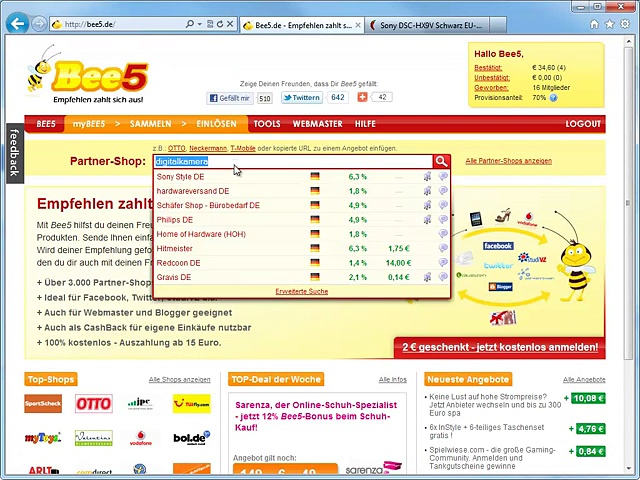Click the red search magnifier button

point(441,161)
